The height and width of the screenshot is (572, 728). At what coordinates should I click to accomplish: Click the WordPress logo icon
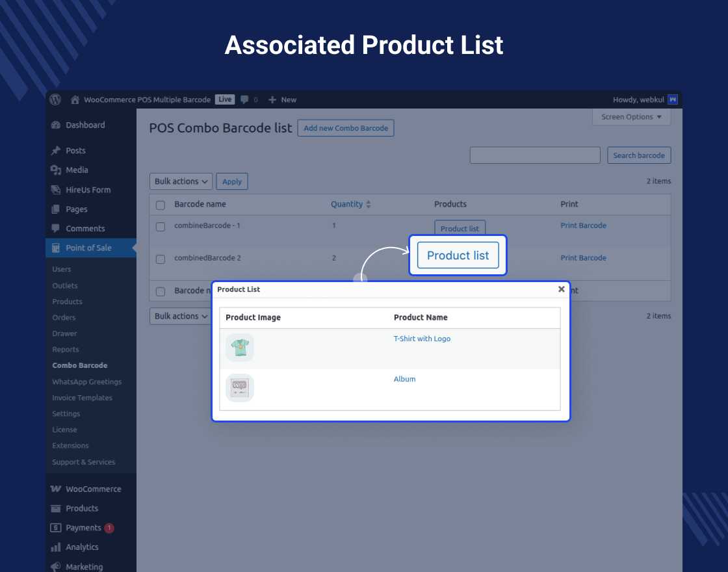(56, 99)
